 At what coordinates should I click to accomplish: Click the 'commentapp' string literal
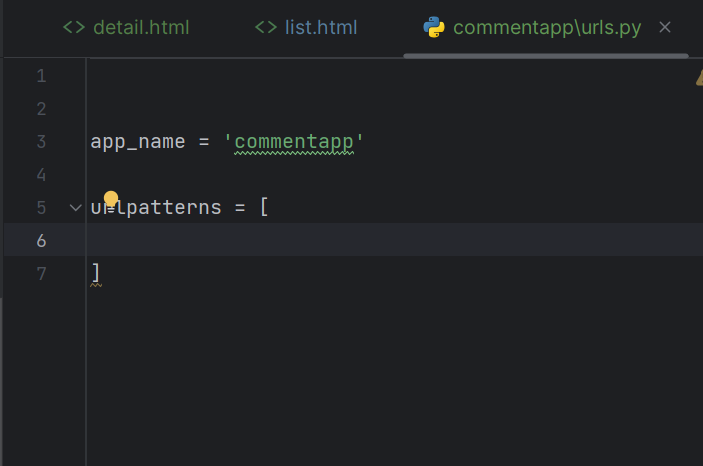click(294, 142)
